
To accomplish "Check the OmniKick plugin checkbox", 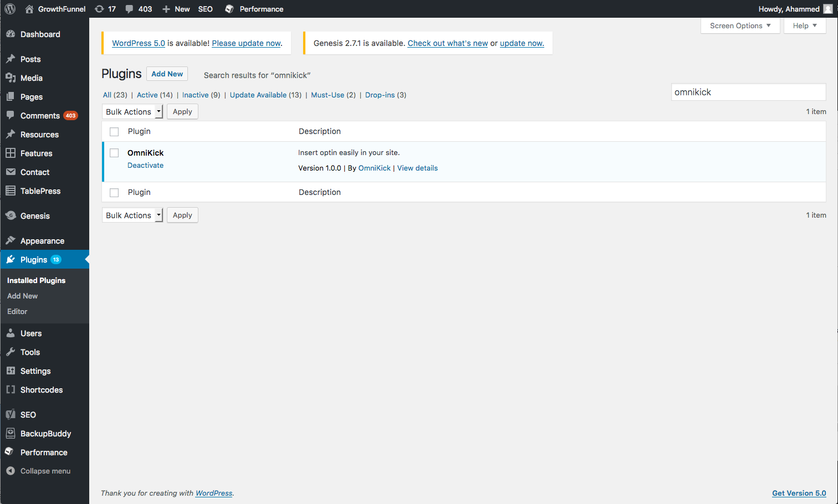I will [x=114, y=153].
